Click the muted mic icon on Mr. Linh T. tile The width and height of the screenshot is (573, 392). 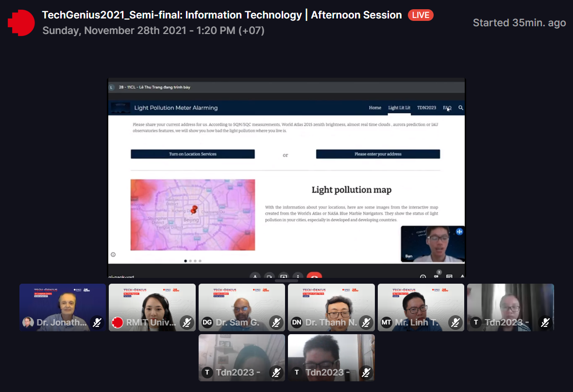(455, 323)
